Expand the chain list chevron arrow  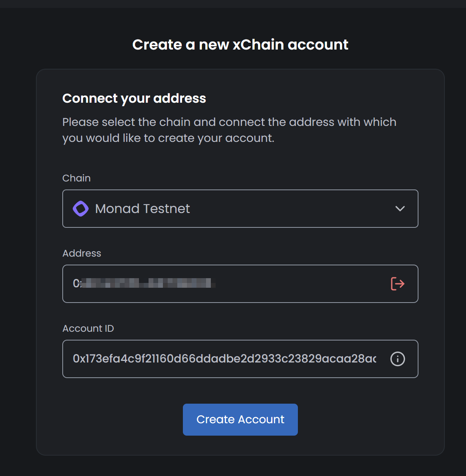[400, 209]
